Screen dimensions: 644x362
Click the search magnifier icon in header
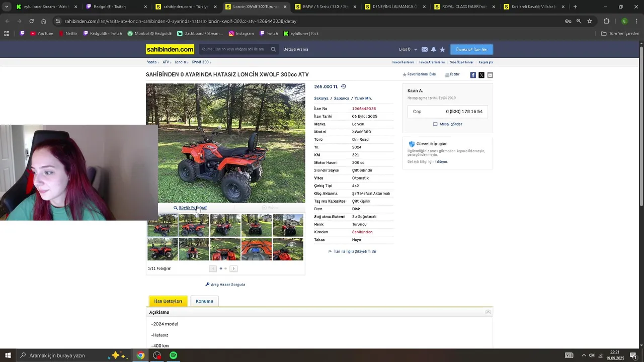click(273, 49)
